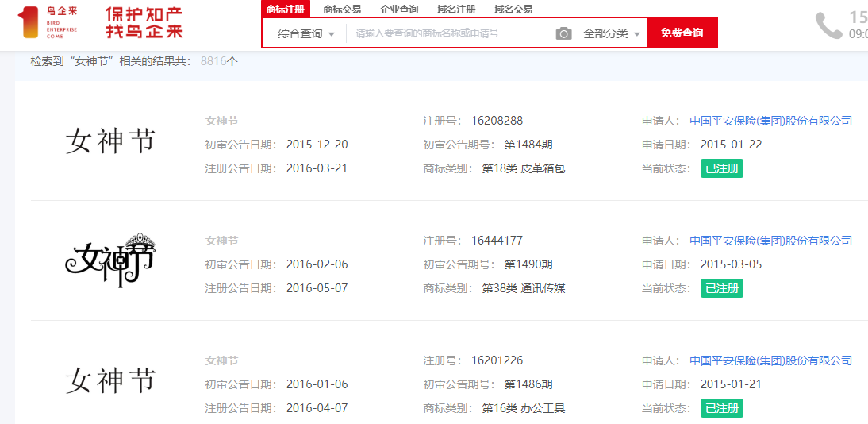
Task: Open applicant link for registration 16444177
Action: [770, 241]
